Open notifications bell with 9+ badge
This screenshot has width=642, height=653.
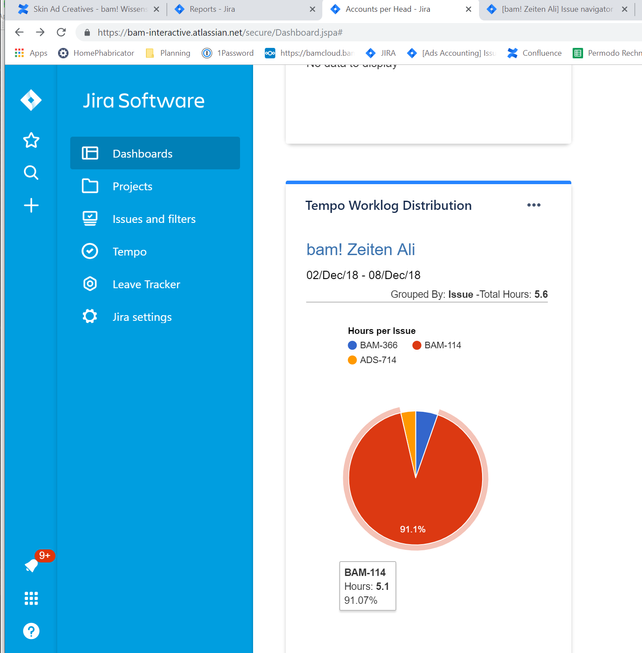tap(32, 565)
